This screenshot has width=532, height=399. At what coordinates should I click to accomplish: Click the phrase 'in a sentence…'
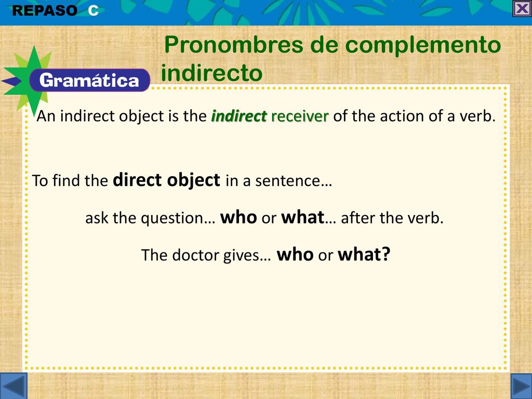[x=278, y=181]
